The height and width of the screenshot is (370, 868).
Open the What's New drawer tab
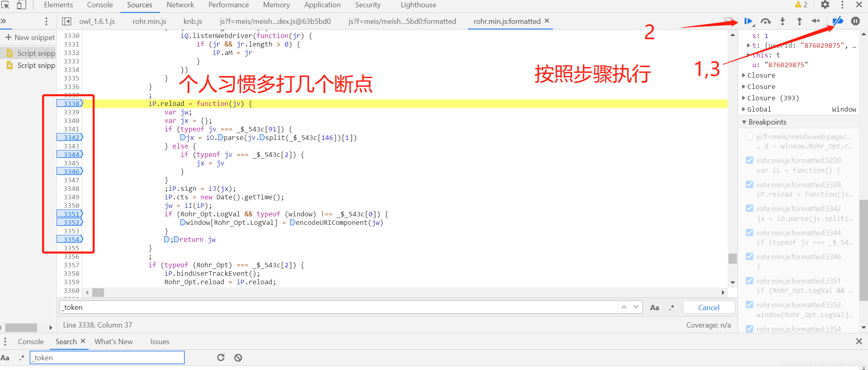(114, 342)
